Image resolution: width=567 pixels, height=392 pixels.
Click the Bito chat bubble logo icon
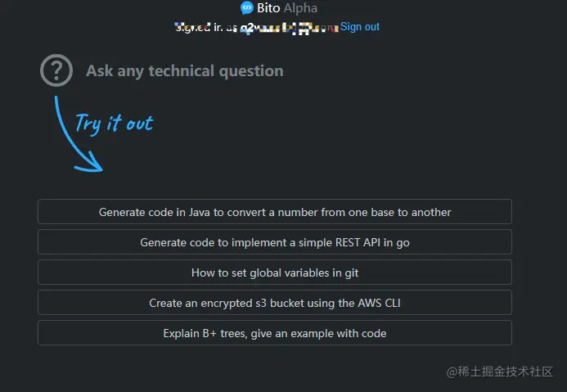click(x=247, y=8)
